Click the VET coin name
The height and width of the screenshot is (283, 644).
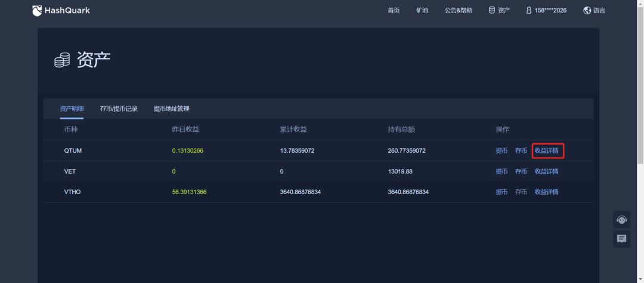pyautogui.click(x=70, y=171)
